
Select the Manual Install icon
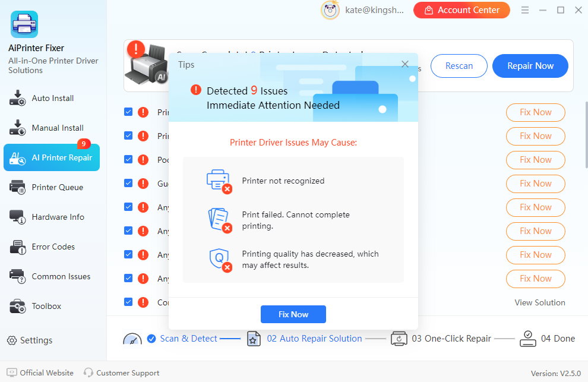(17, 128)
